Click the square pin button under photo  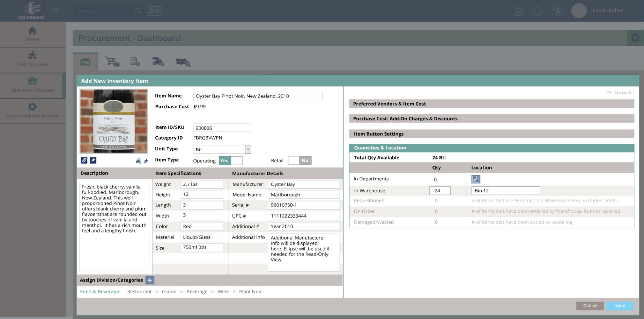click(x=93, y=160)
